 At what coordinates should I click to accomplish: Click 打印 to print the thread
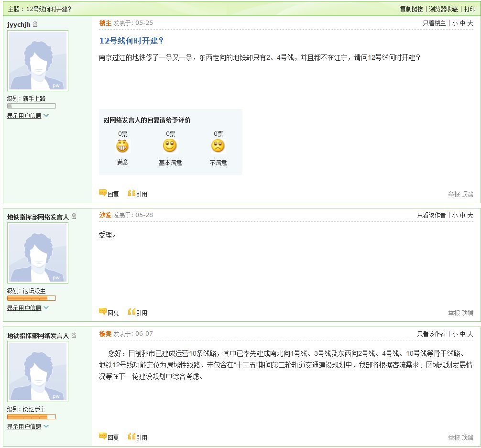[470, 9]
